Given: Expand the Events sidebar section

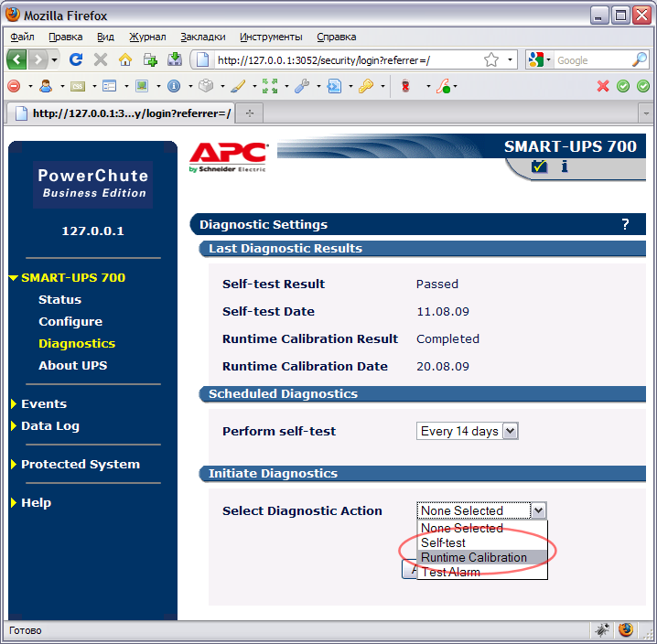Looking at the screenshot, I should (x=14, y=404).
